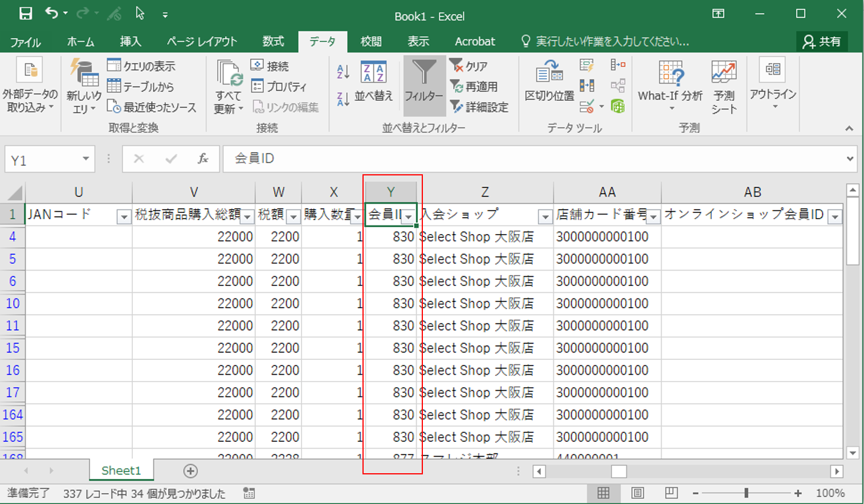Image resolution: width=864 pixels, height=504 pixels.
Task: Open the 並べ替え sort dialog
Action: 374,81
